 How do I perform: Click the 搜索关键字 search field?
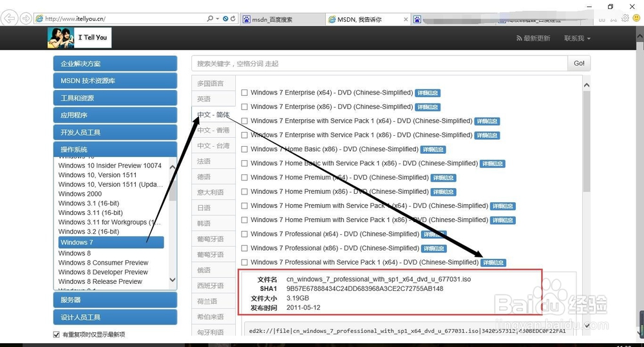pyautogui.click(x=379, y=64)
